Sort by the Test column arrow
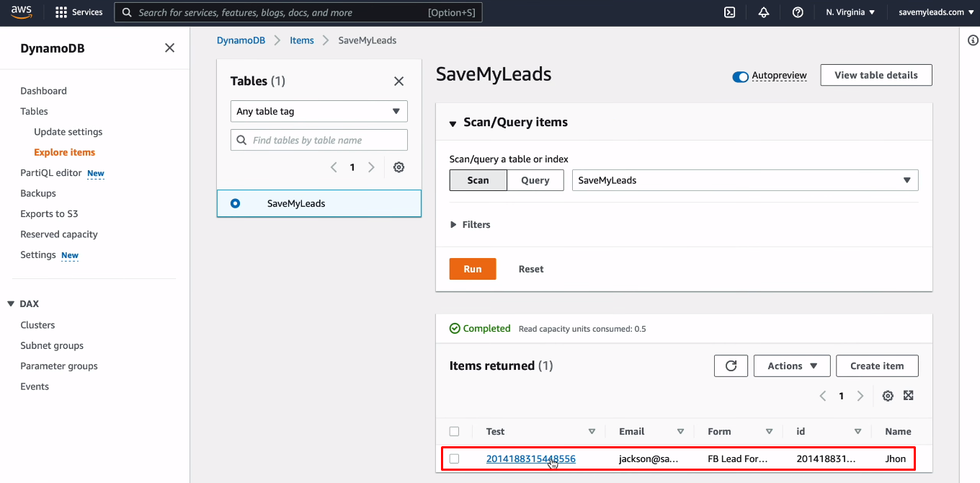Screen dimensions: 980x483 click(x=592, y=432)
